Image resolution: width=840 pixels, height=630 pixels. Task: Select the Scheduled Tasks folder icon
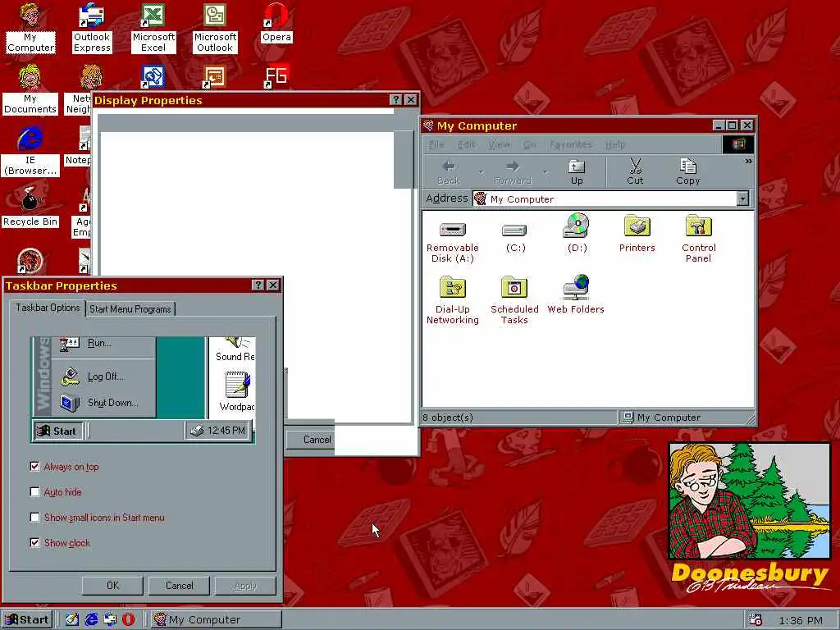[514, 300]
